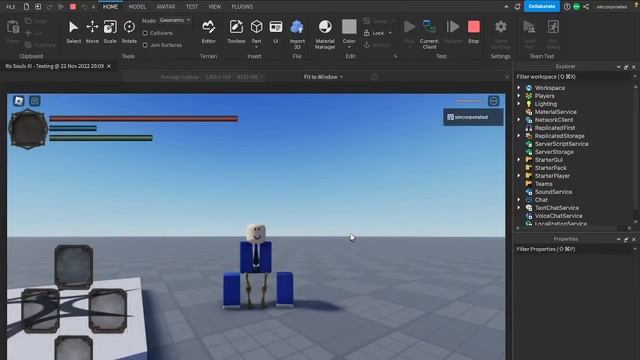The image size is (640, 360).
Task: Expand the Players node
Action: pos(519,96)
